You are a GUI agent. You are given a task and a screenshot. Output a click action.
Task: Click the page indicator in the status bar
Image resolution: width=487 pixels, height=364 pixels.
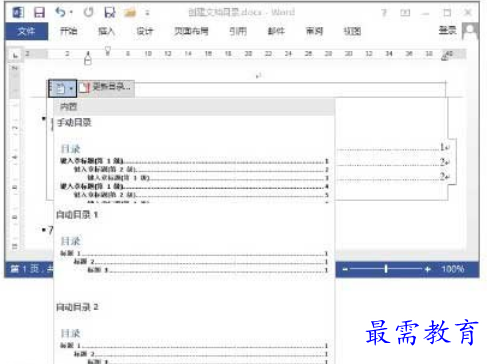(x=31, y=269)
